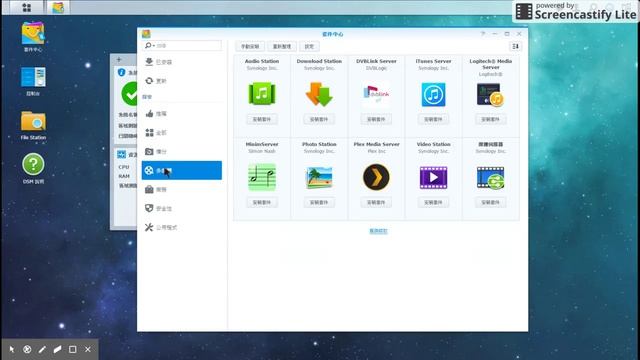Click the install button under iTunes Server
640x360 pixels.
click(433, 119)
